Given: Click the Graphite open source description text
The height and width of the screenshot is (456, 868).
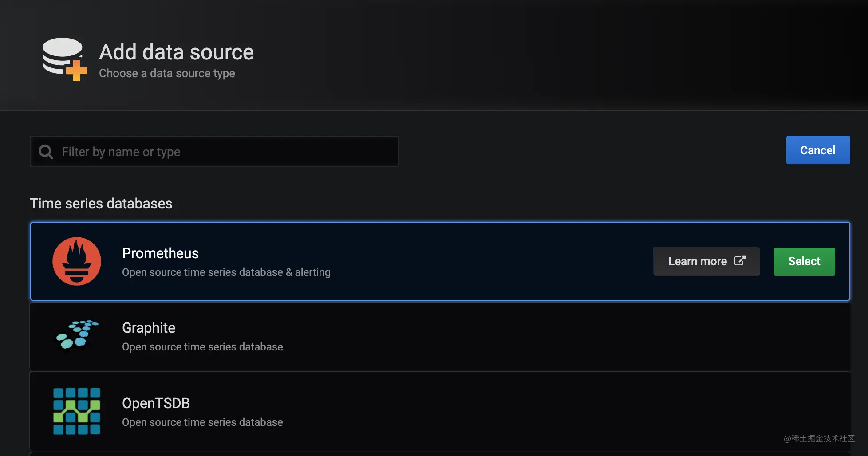Looking at the screenshot, I should click(x=202, y=346).
